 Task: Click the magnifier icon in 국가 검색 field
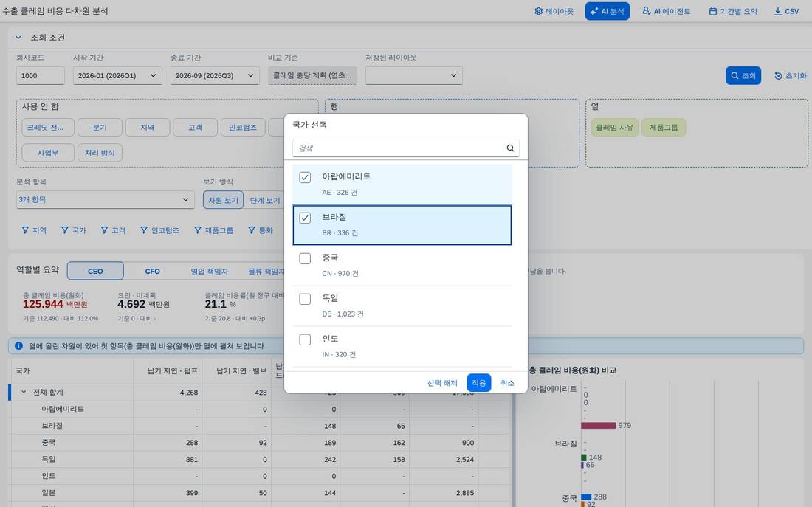tap(510, 148)
